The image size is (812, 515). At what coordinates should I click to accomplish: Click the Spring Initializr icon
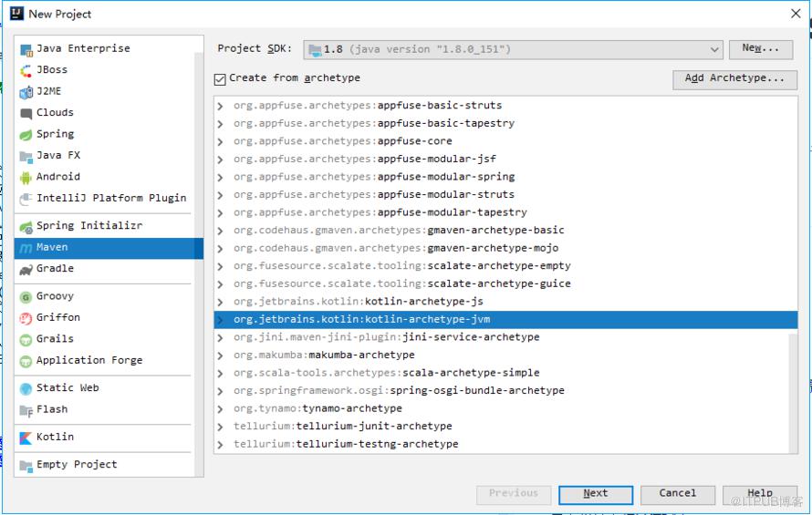(x=26, y=227)
